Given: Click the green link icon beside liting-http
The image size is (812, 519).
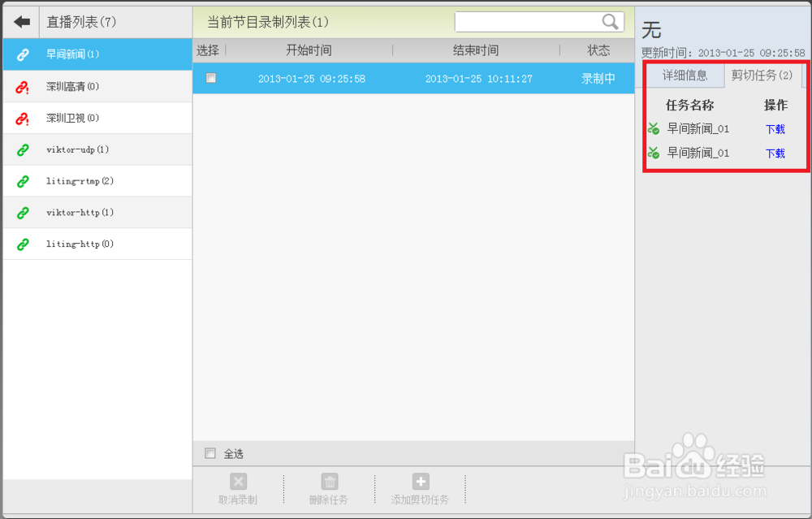Looking at the screenshot, I should tap(21, 244).
